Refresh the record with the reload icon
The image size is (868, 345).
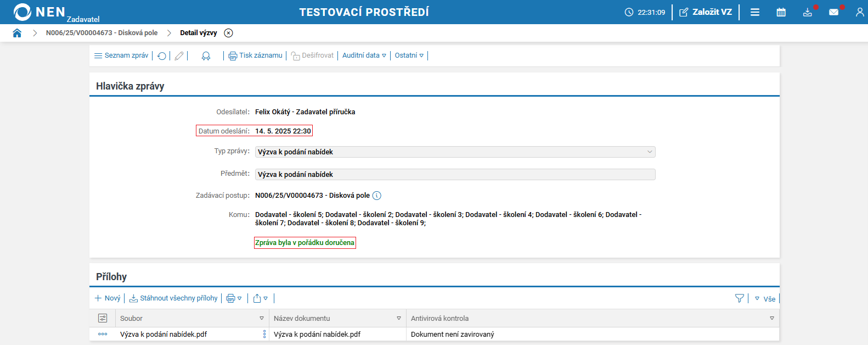coord(162,56)
